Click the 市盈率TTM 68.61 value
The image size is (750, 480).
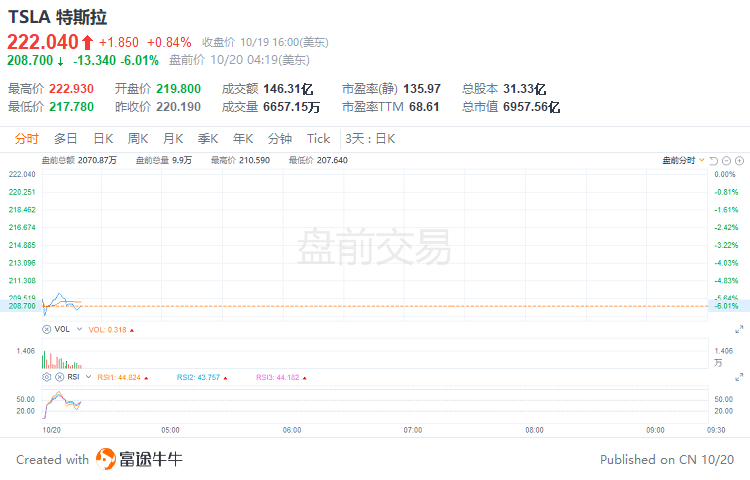click(424, 107)
